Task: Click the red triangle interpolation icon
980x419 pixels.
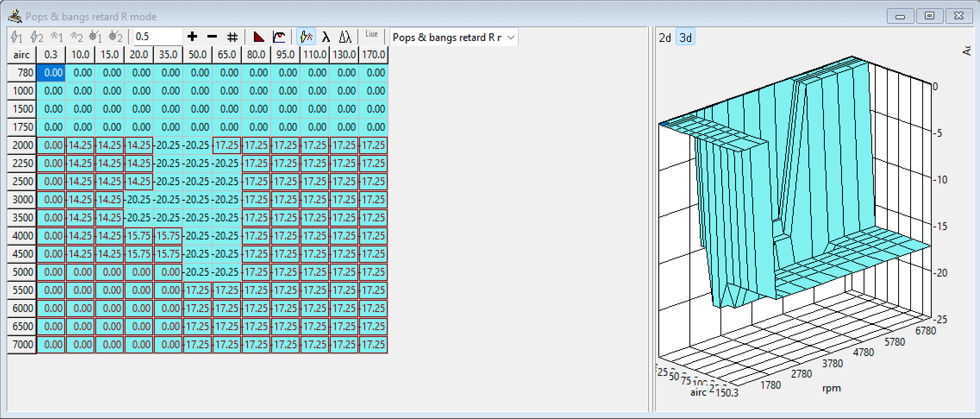Action: (258, 37)
